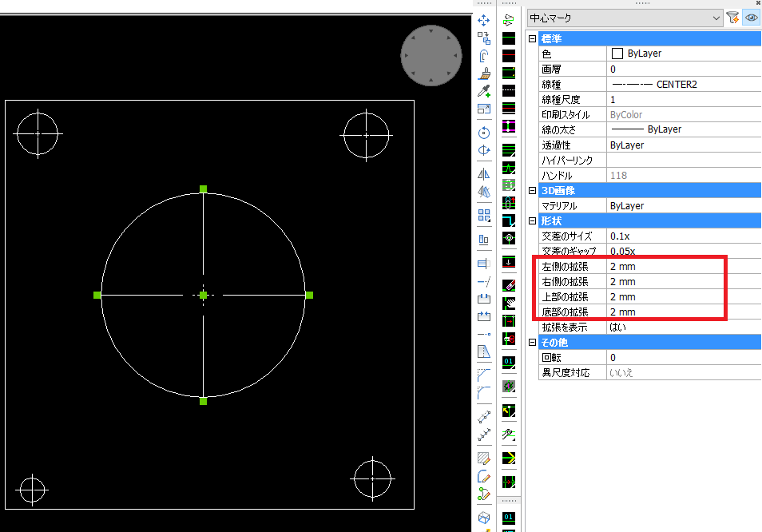This screenshot has width=762, height=532.
Task: Click the magenta-framed green line tool icon
Action: (x=509, y=126)
